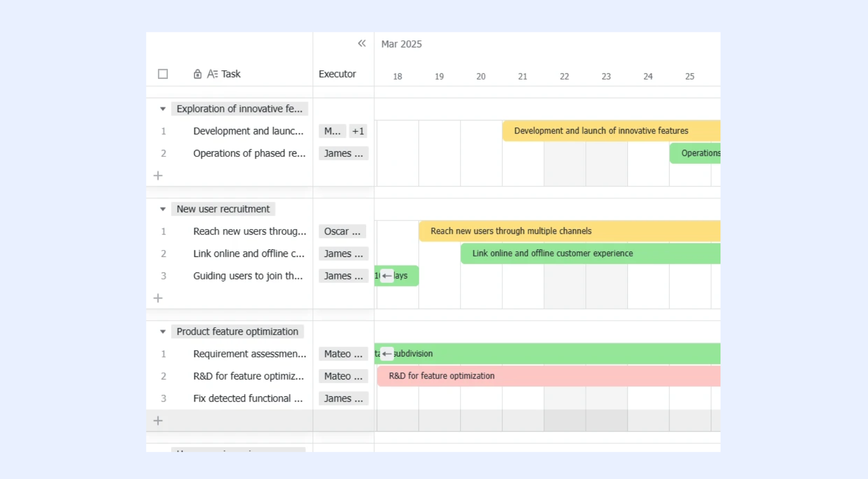The height and width of the screenshot is (479, 868).
Task: Collapse the Product feature optimization group
Action: 162,332
